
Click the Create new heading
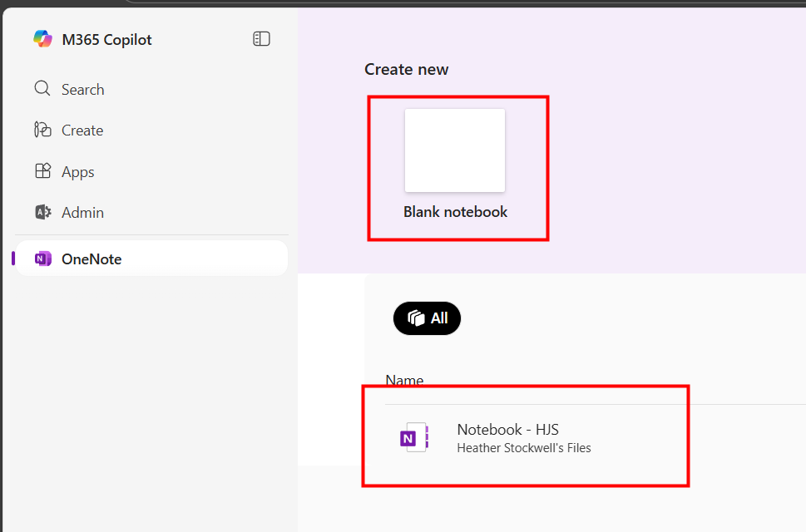click(x=406, y=69)
